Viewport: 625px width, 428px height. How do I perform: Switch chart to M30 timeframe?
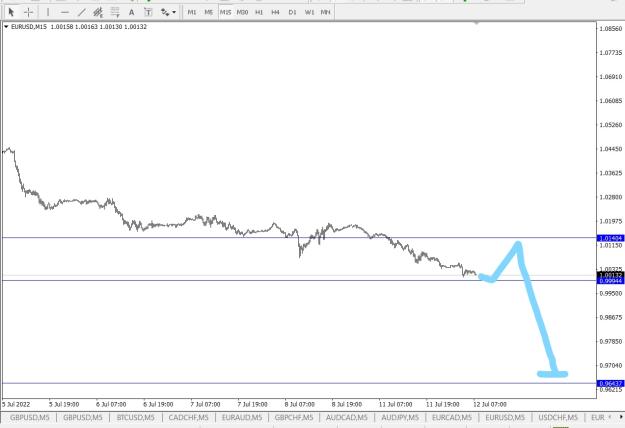(242, 12)
